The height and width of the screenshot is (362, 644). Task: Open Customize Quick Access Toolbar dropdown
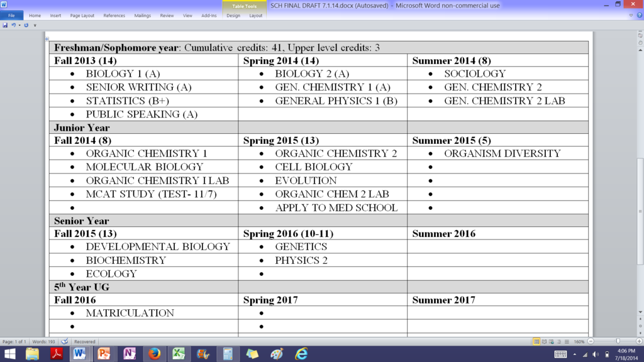point(35,25)
